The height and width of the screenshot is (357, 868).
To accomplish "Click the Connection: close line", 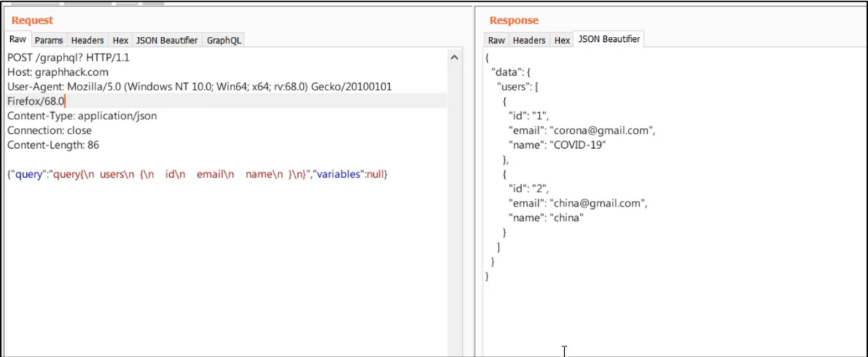I will point(49,130).
